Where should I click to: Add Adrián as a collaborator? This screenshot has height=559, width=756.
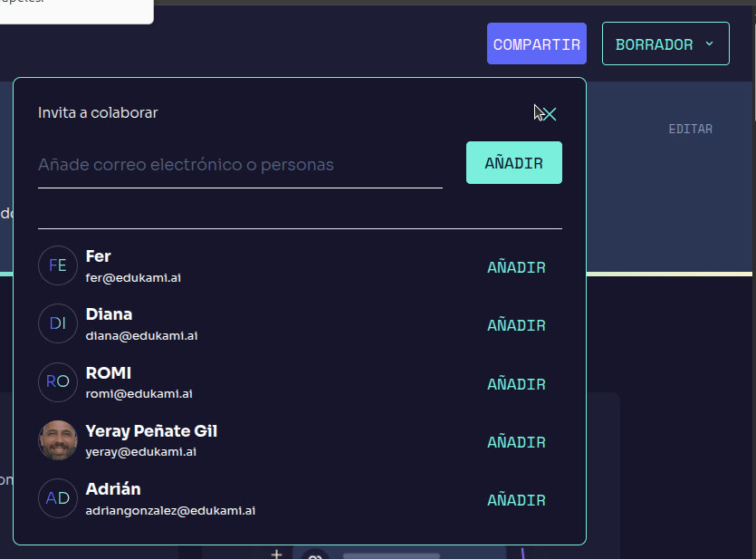[516, 500]
